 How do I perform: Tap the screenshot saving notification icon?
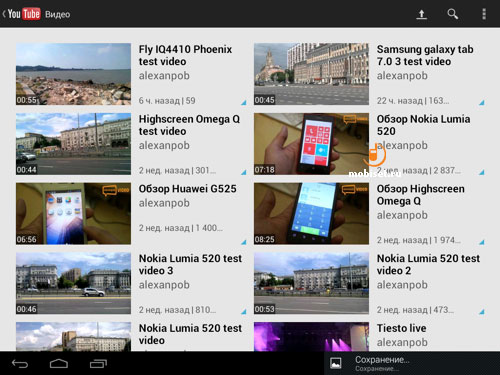point(336,363)
